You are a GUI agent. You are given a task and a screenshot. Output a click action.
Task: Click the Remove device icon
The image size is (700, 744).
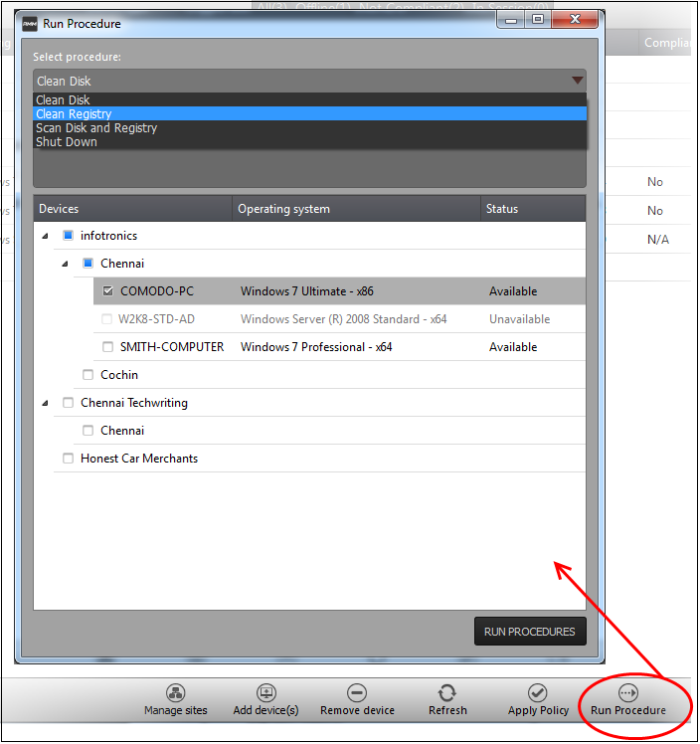[x=357, y=693]
